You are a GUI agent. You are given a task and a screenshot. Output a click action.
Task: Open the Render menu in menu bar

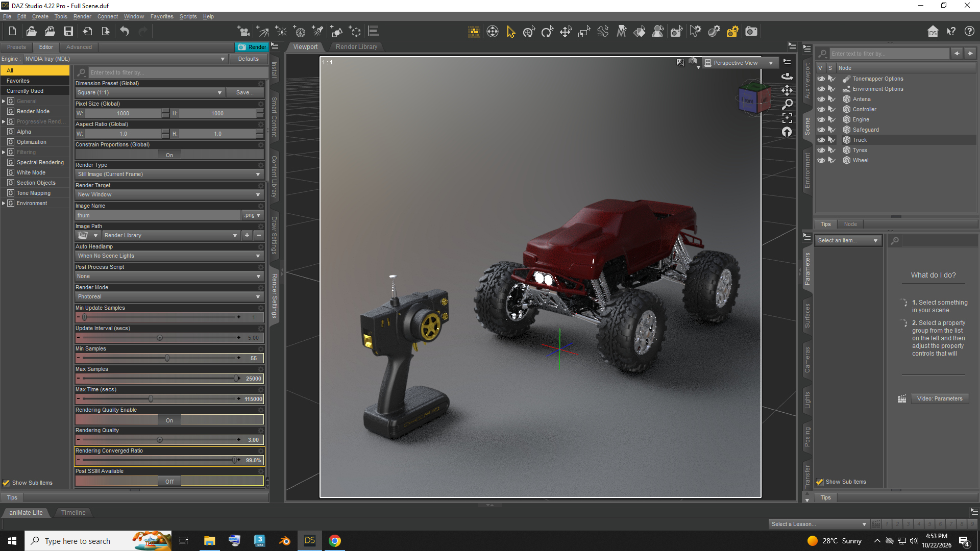pyautogui.click(x=82, y=16)
